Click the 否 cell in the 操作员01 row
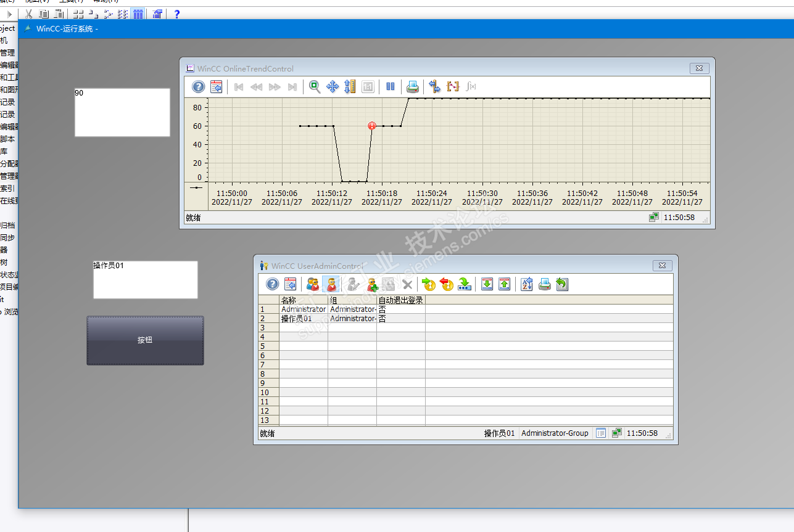Viewport: 794px width, 532px height. pos(401,319)
